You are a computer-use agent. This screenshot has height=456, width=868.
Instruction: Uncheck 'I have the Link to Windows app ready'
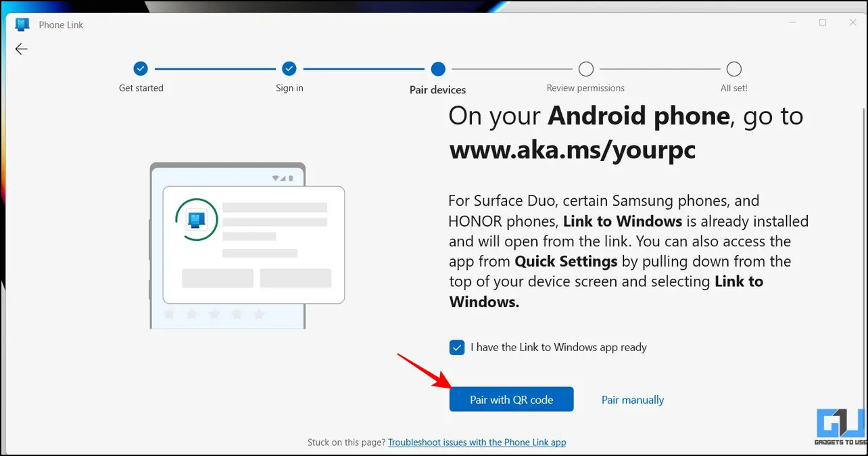457,348
